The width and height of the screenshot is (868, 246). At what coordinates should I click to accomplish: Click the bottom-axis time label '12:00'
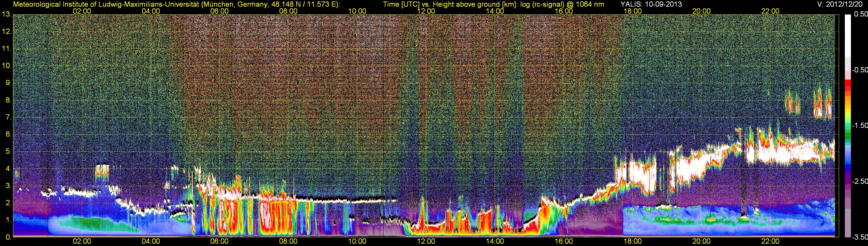click(426, 242)
